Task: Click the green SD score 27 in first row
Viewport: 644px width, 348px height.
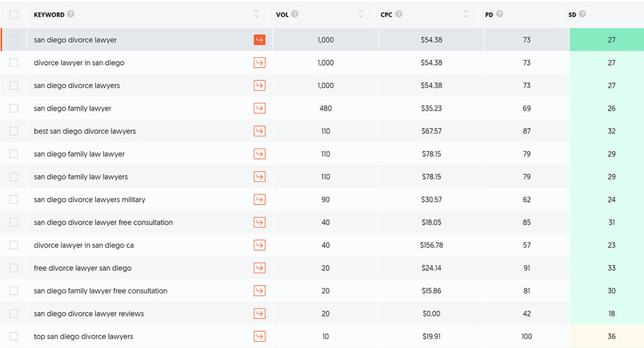Action: coord(611,40)
